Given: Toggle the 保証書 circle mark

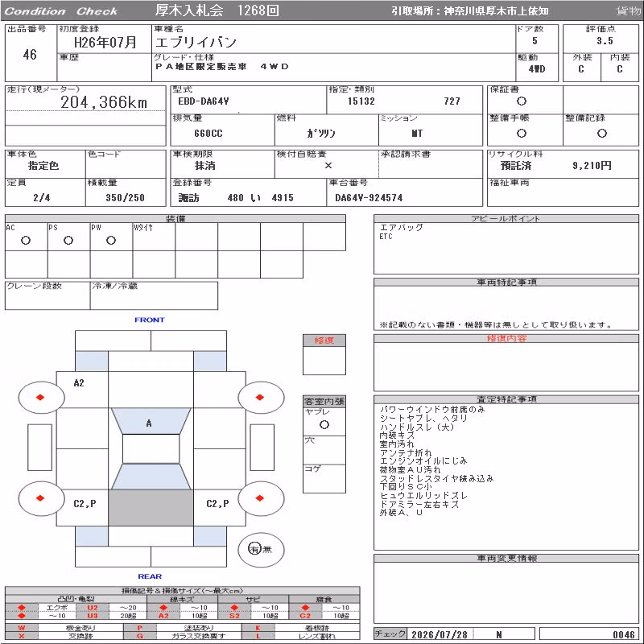Looking at the screenshot, I should coord(522,101).
